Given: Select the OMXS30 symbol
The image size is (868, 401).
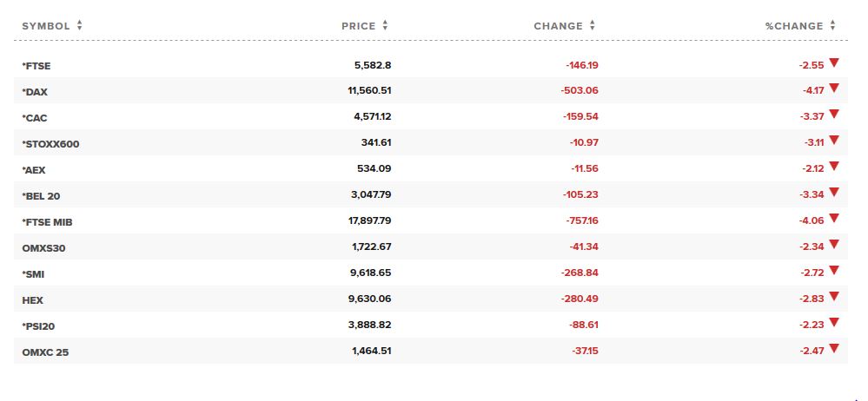Looking at the screenshot, I should point(43,247).
